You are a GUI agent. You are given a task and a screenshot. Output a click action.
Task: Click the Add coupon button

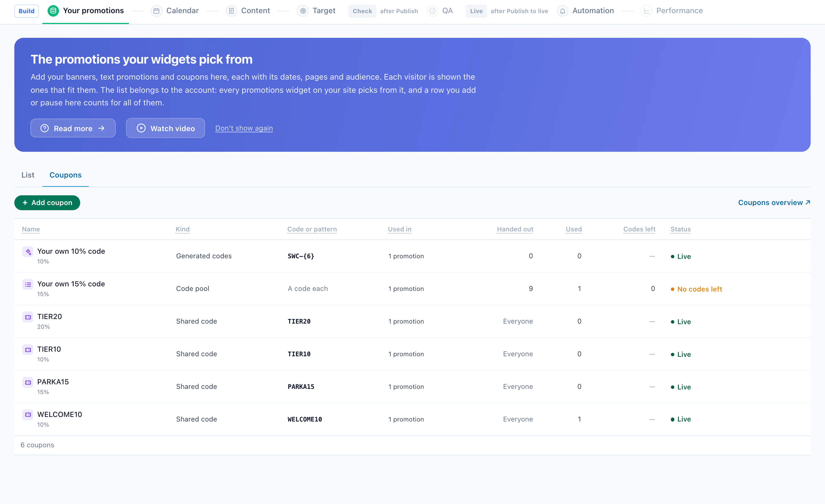tap(47, 202)
